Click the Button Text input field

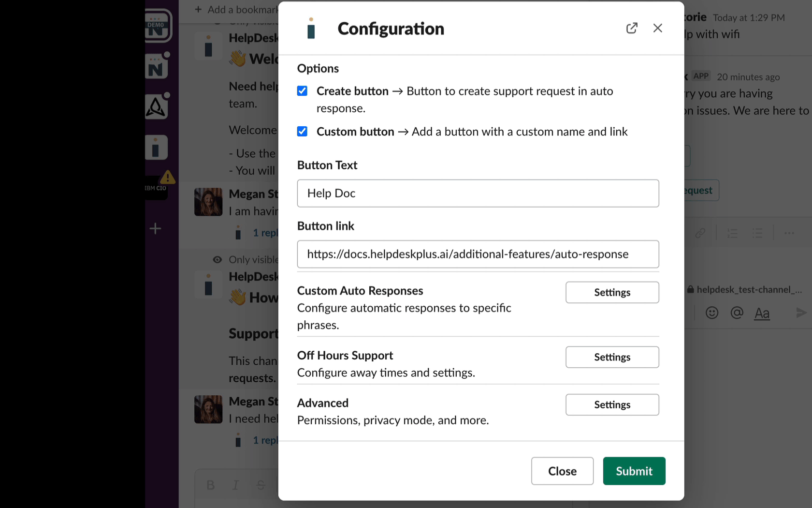[478, 194]
